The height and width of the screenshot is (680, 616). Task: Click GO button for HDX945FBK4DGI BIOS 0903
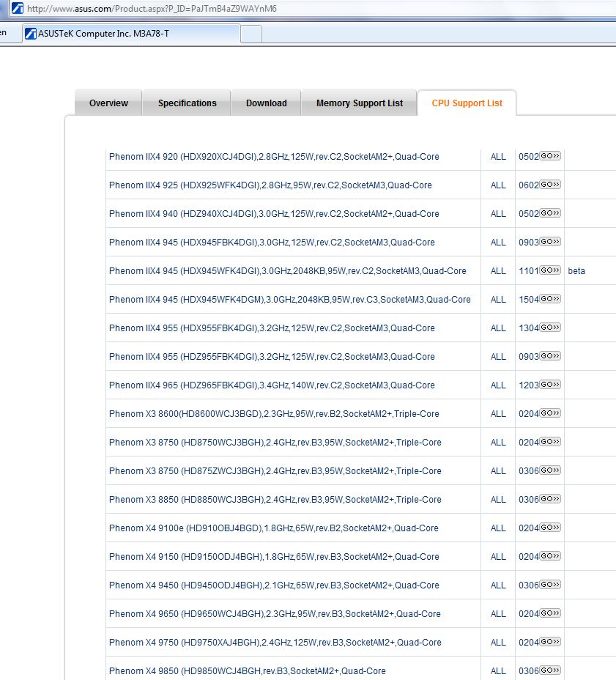coord(550,242)
